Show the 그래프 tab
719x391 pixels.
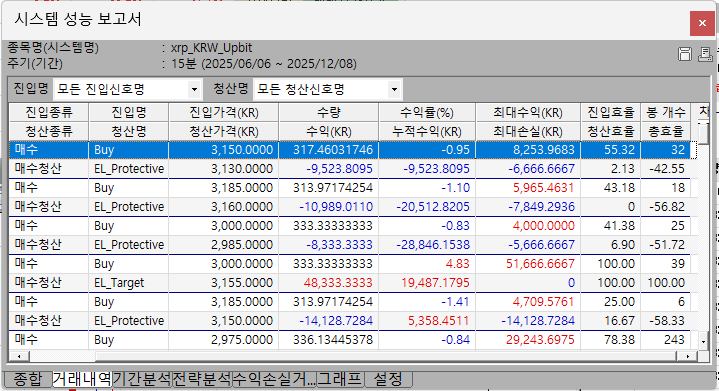[x=340, y=379]
